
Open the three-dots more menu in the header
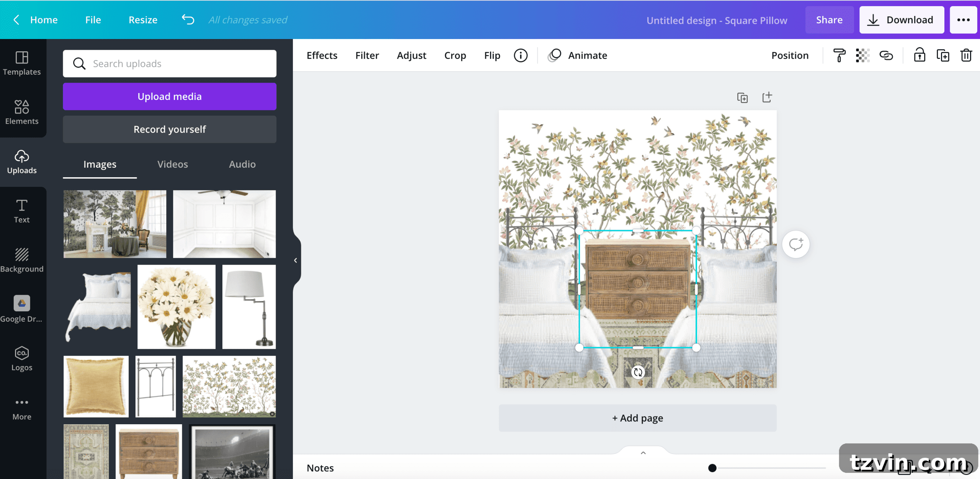point(964,20)
